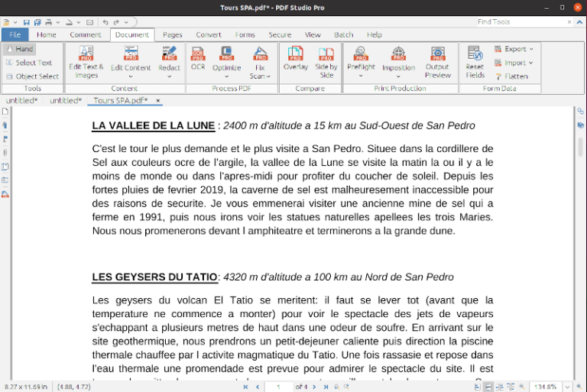Viewport: 587px width, 392px height.
Task: Click the Reset Fields icon
Action: (475, 60)
